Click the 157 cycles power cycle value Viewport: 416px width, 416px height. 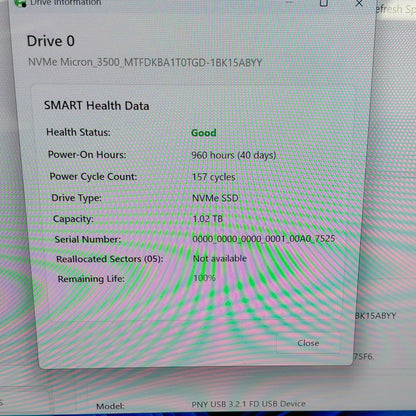click(x=214, y=177)
